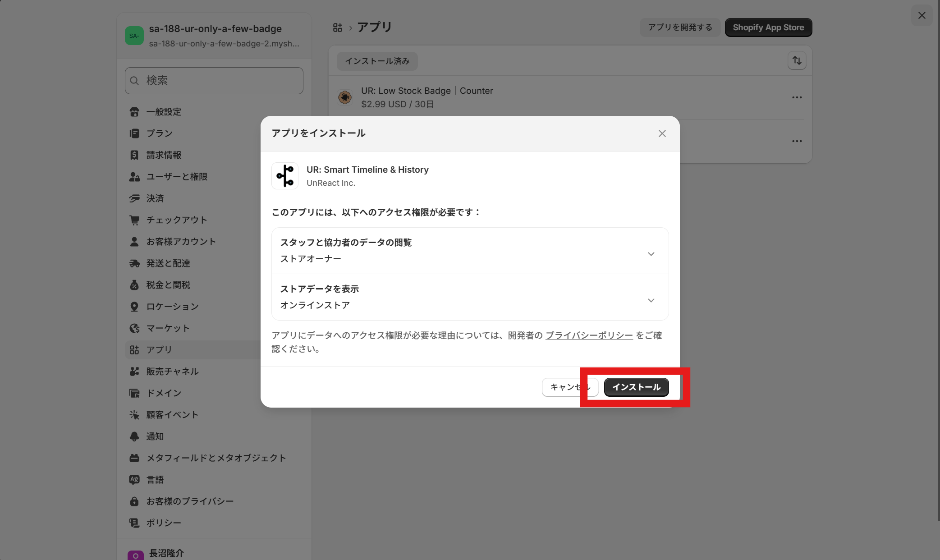
Task: Open the プライバシーポリシー link
Action: click(x=589, y=335)
